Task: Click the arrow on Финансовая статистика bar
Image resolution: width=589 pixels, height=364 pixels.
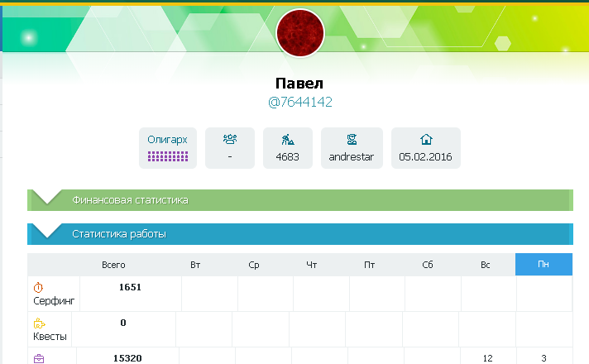Action: 47,197
